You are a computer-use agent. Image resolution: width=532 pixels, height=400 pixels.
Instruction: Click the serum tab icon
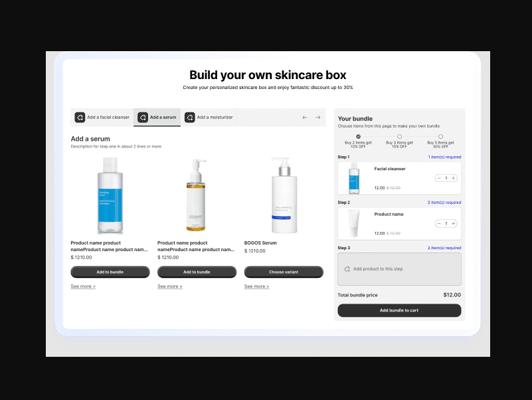click(143, 117)
